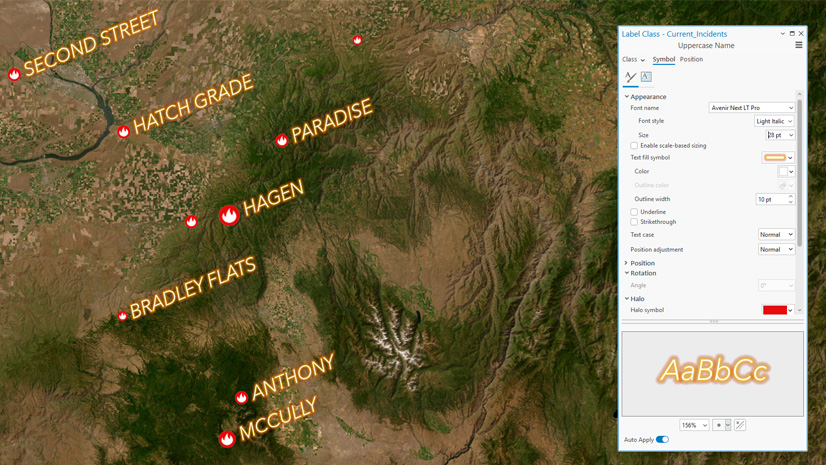This screenshot has width=826, height=465.
Task: Open the preview reference point dropdown
Action: [x=728, y=425]
